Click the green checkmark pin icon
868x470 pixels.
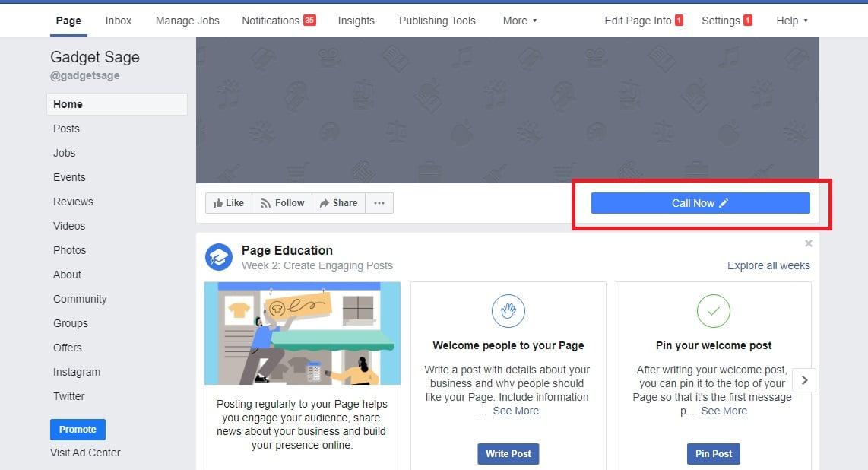click(x=713, y=310)
